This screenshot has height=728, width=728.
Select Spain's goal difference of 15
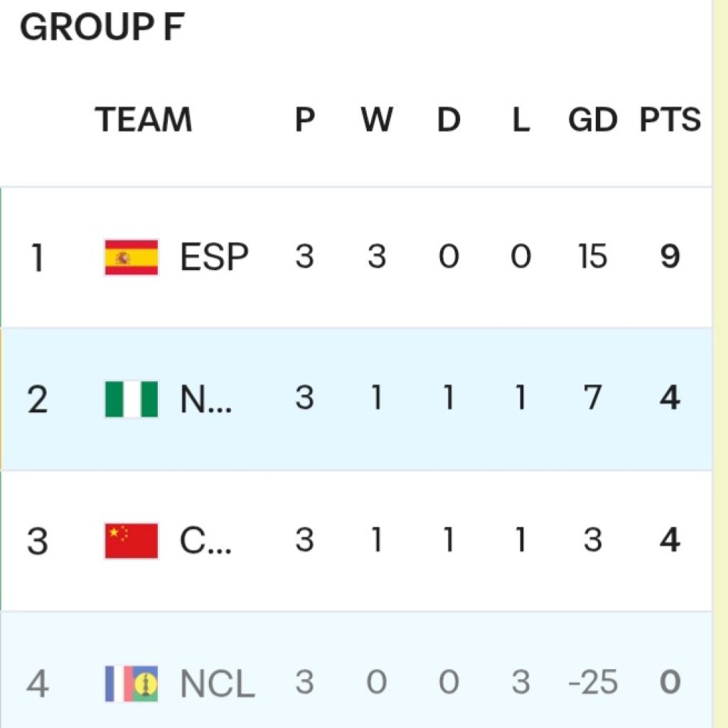point(593,256)
